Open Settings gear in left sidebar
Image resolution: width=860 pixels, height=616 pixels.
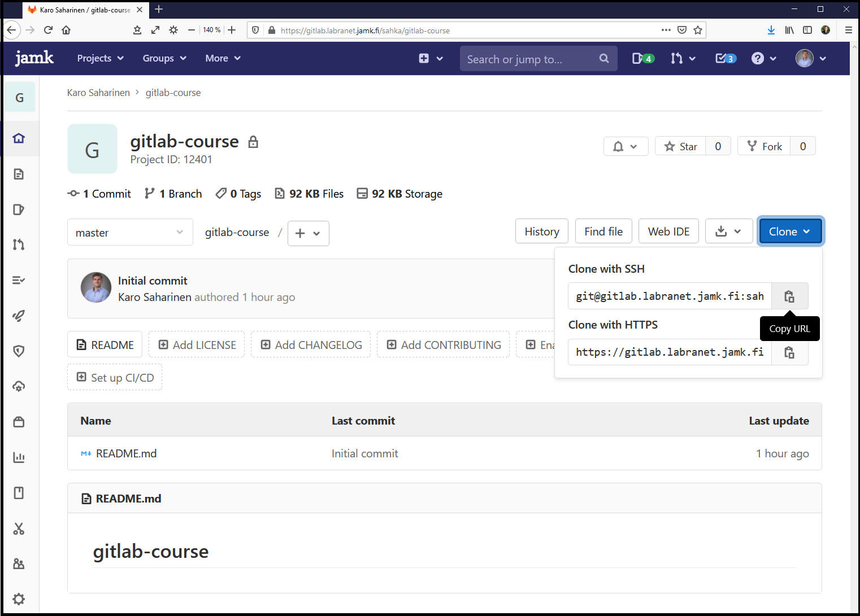tap(19, 599)
